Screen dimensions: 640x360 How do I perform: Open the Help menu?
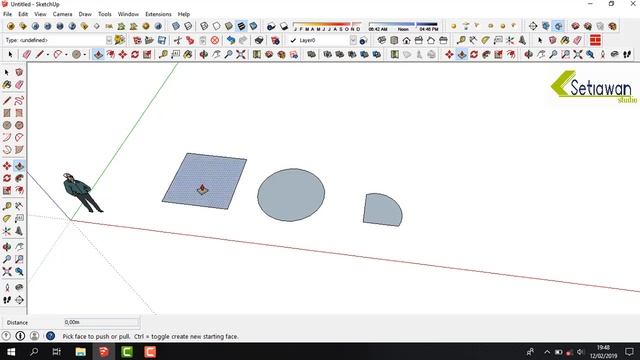184,14
